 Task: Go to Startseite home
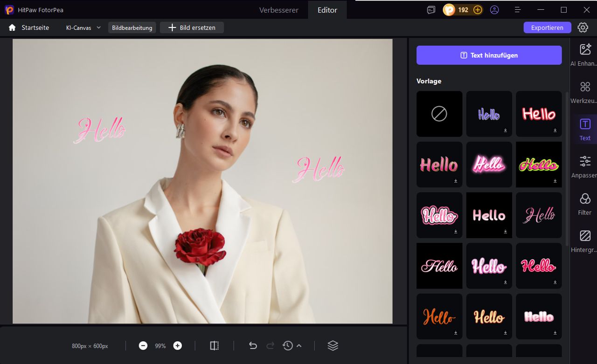coord(29,27)
